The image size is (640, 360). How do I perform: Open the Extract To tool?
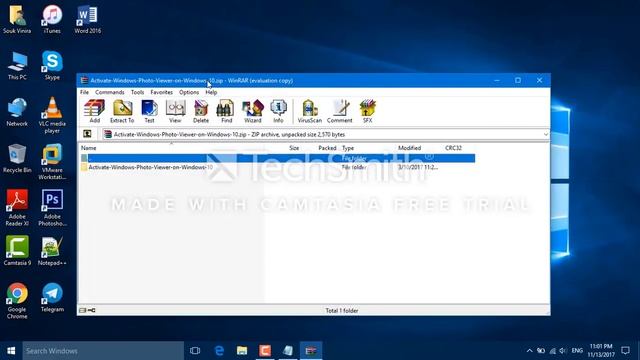pos(122,111)
